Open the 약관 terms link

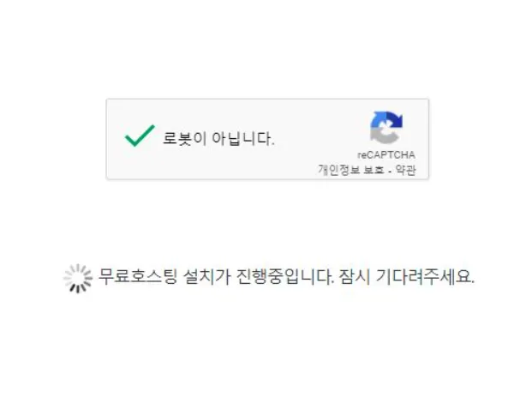pyautogui.click(x=406, y=170)
